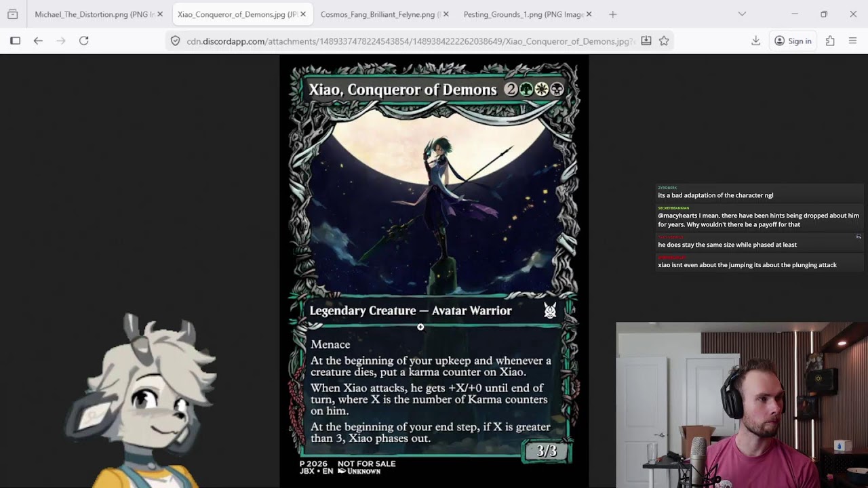868x488 pixels.
Task: Click 'Legendary Creature — Avatar Warrior' type line
Action: [x=410, y=310]
